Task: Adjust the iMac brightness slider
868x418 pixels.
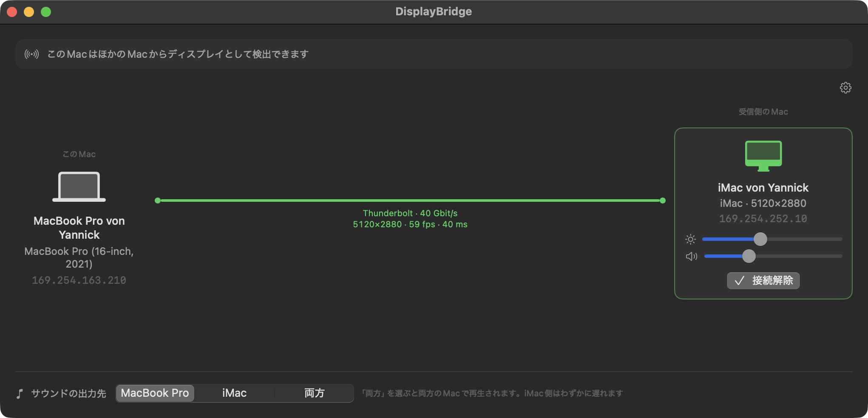Action: click(772, 239)
